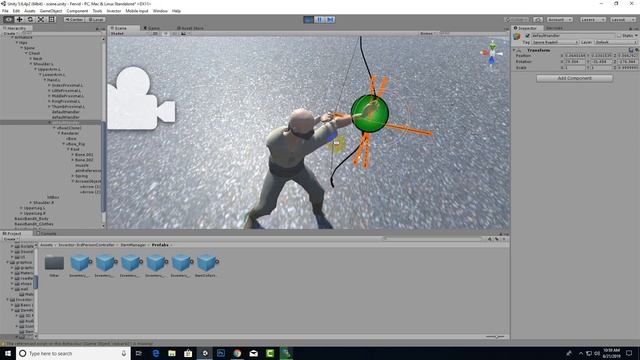Click the cloud services icon
The width and height of the screenshot is (640, 360).
[x=538, y=20]
